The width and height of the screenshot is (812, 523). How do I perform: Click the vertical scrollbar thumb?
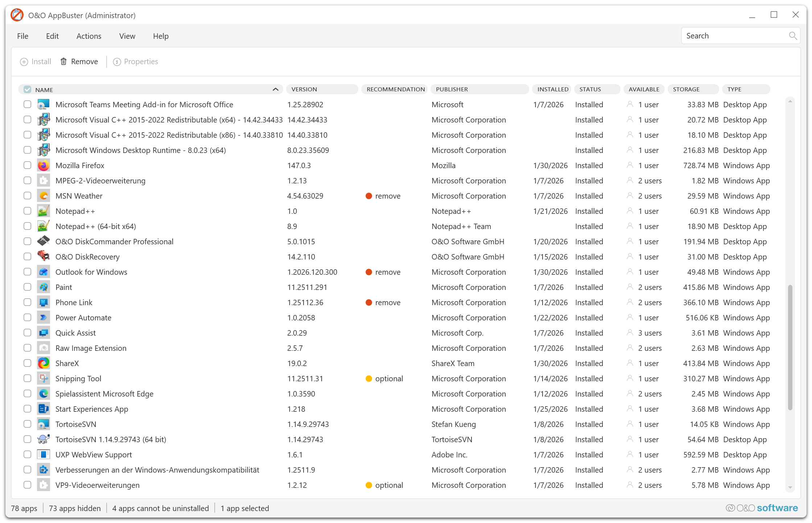tap(790, 347)
